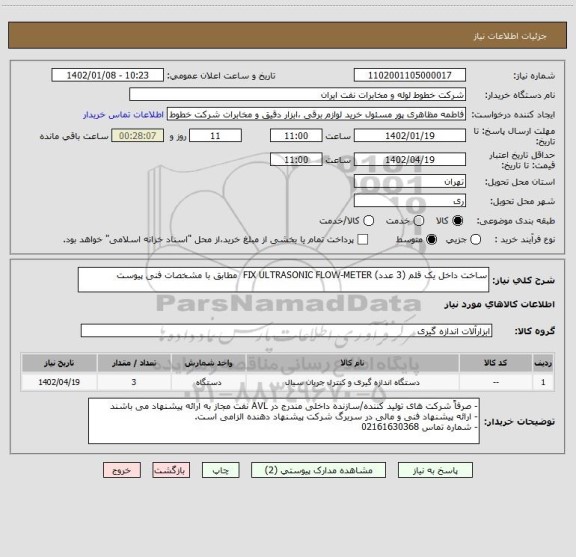This screenshot has width=576, height=557.
Task: Click the unit cell دستگاه
Action: click(208, 382)
